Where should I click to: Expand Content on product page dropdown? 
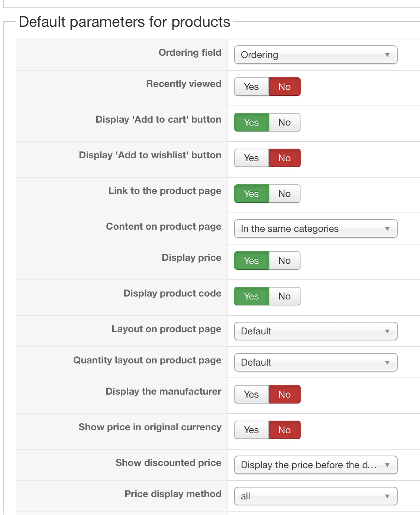[x=316, y=229]
